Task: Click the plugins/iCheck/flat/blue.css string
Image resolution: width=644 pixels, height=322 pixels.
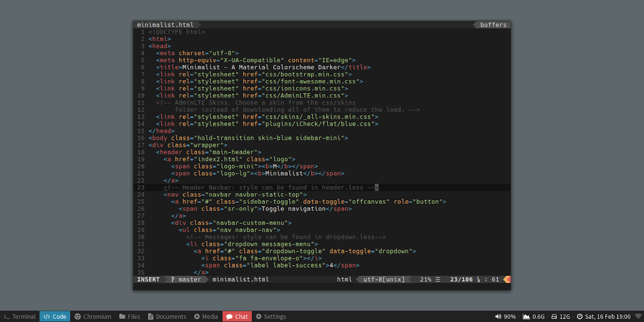Action: 318,123
